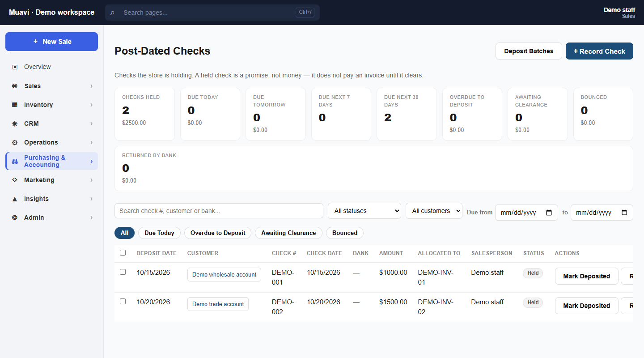Click the CRM asterisk icon
644x358 pixels.
pyautogui.click(x=15, y=124)
